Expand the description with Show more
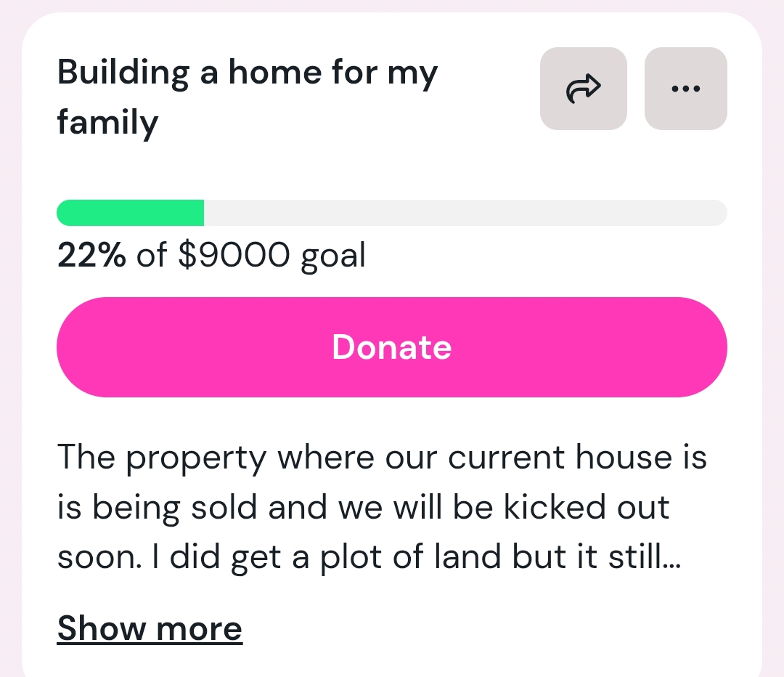 tap(150, 628)
